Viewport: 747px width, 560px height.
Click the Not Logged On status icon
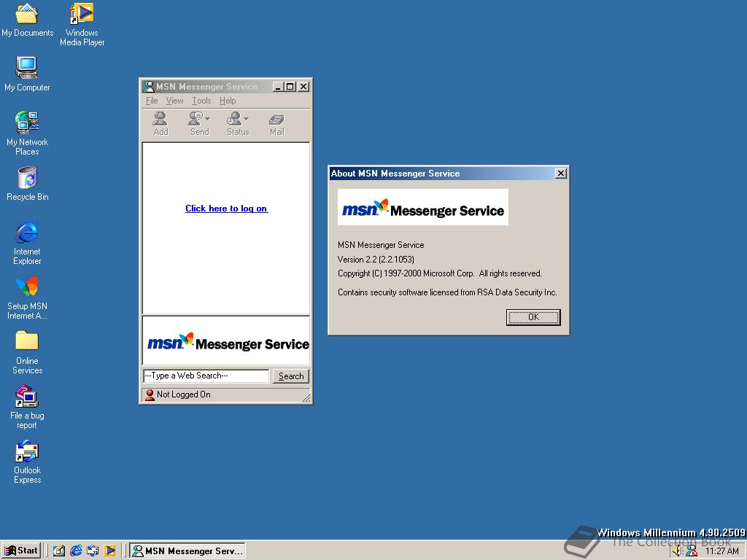[x=150, y=394]
